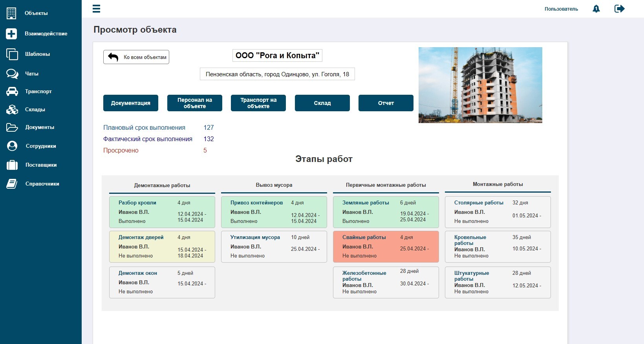Select address field Пензенская область
The image size is (644, 344).
(x=277, y=74)
